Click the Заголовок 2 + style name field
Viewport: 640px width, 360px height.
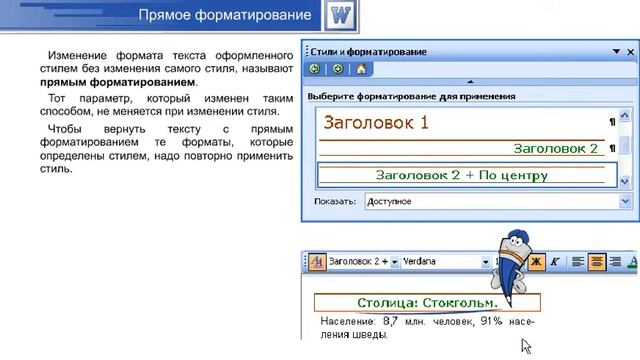coord(358,262)
